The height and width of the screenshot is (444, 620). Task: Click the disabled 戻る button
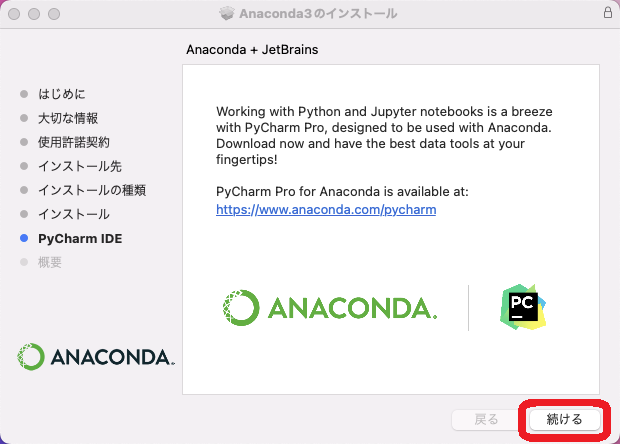tap(487, 420)
